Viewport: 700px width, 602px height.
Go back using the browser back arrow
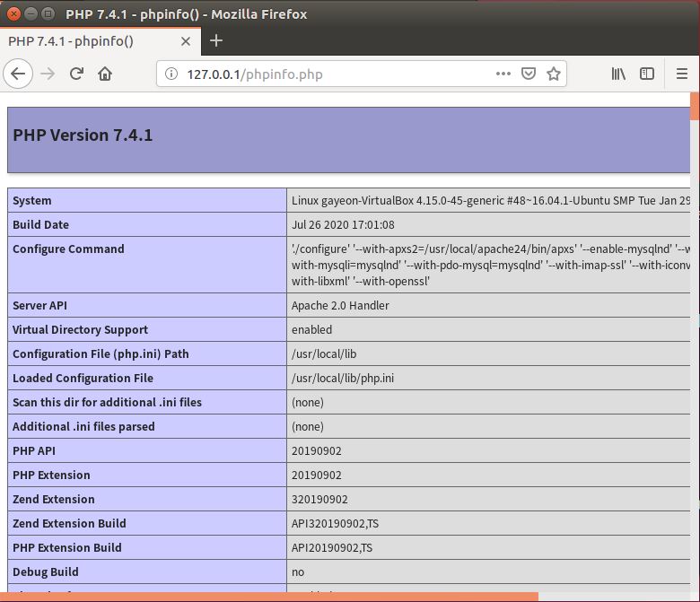tap(18, 74)
